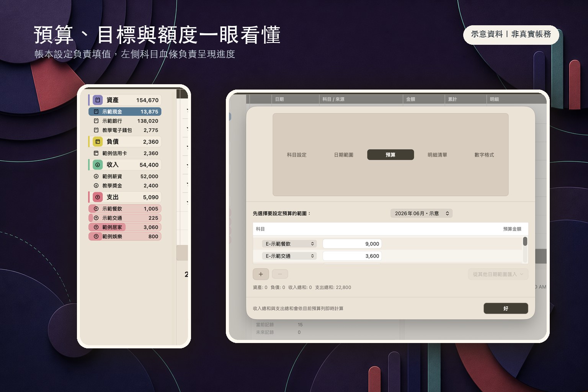This screenshot has height=392, width=588.
Task: Switch to the 科目設定 tab
Action: [x=297, y=155]
